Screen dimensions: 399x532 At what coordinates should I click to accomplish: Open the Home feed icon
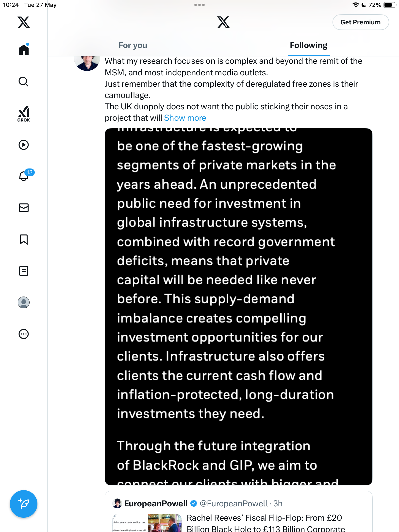point(24,50)
